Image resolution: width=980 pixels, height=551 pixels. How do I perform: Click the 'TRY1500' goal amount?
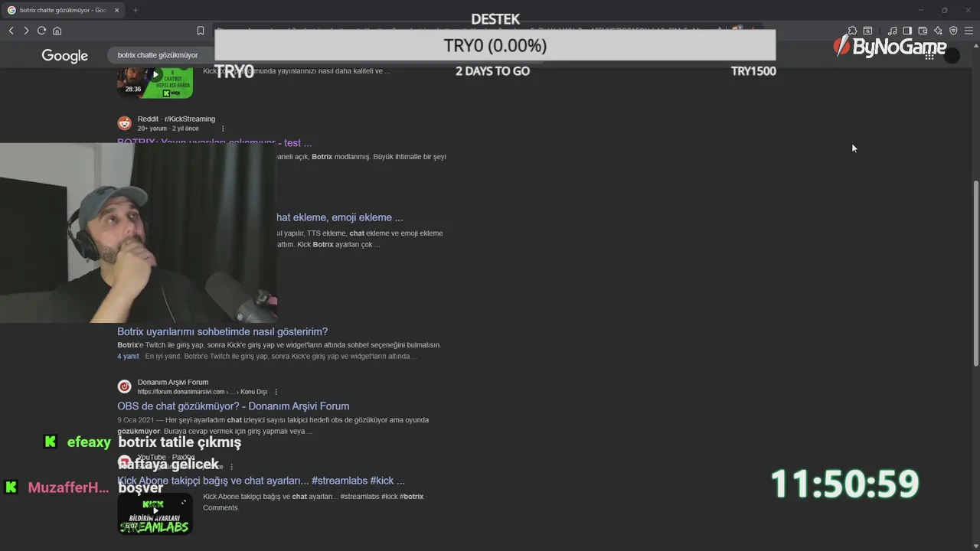pyautogui.click(x=753, y=71)
